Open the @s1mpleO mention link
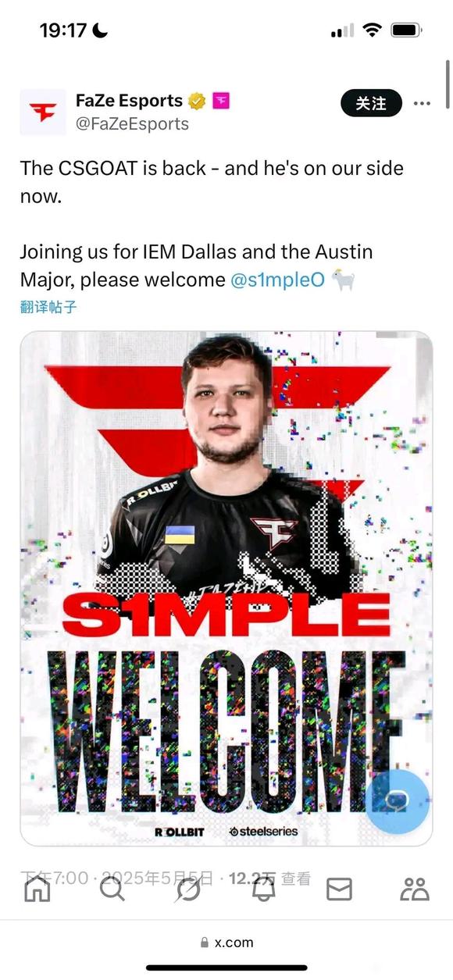The height and width of the screenshot is (980, 453). pos(277,280)
